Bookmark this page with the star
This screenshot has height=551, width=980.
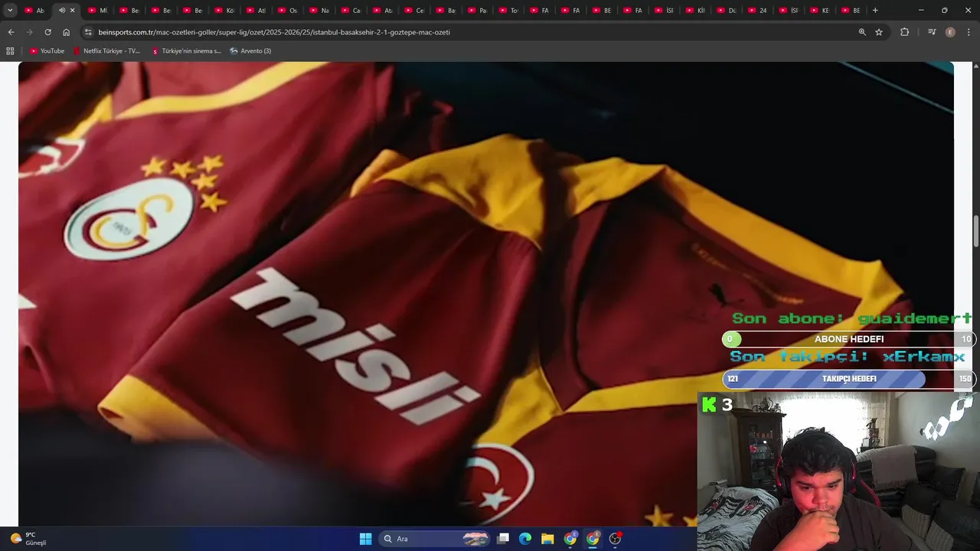point(879,32)
